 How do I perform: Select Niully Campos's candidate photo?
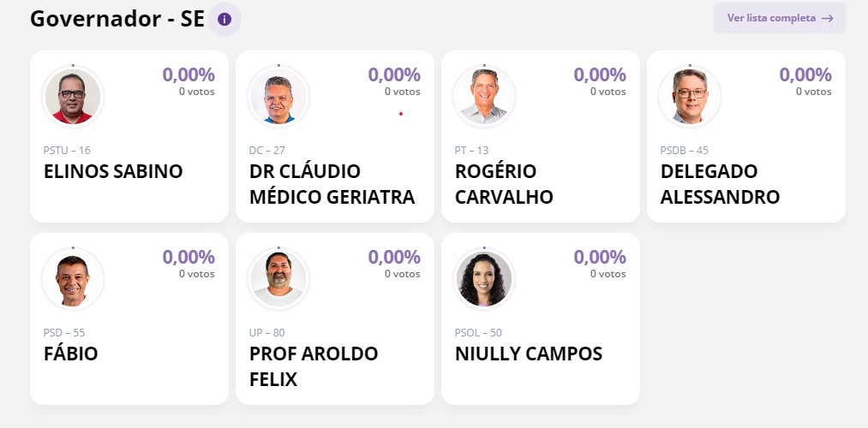pos(484,278)
